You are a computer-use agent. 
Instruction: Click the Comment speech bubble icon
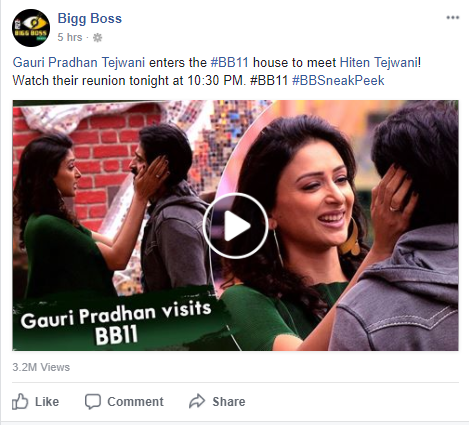tap(93, 401)
